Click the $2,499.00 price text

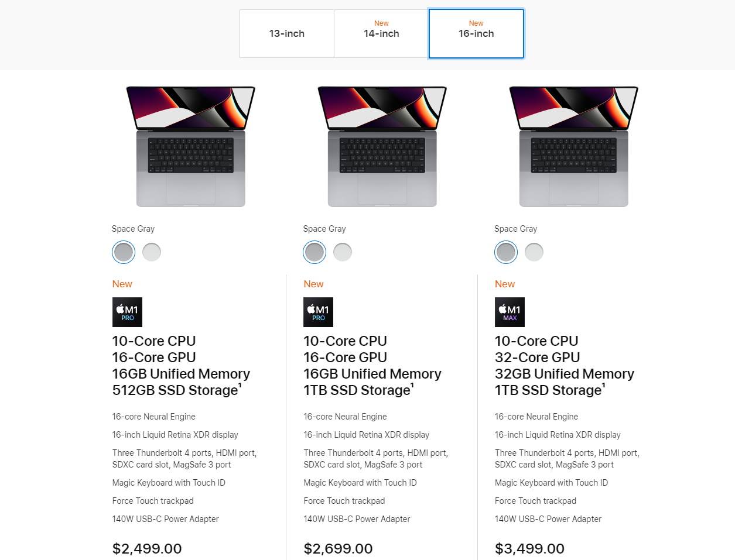click(146, 549)
